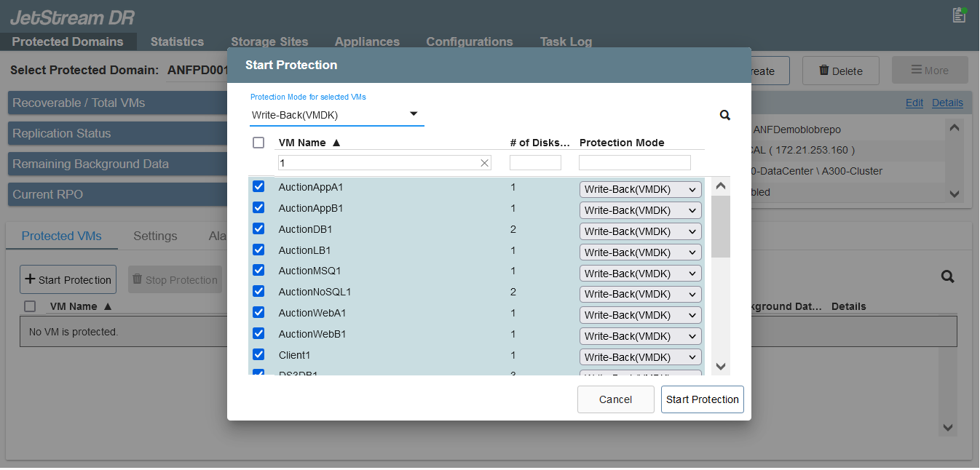
Task: Switch to the Statistics tab
Action: point(177,41)
